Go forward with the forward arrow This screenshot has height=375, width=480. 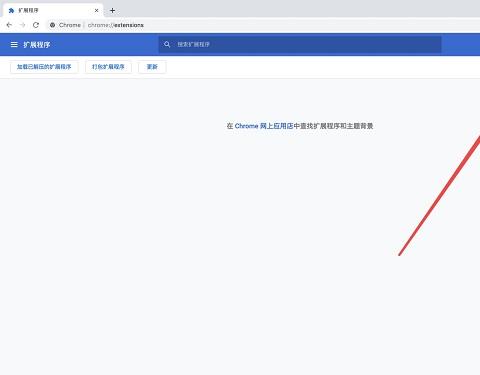click(22, 25)
